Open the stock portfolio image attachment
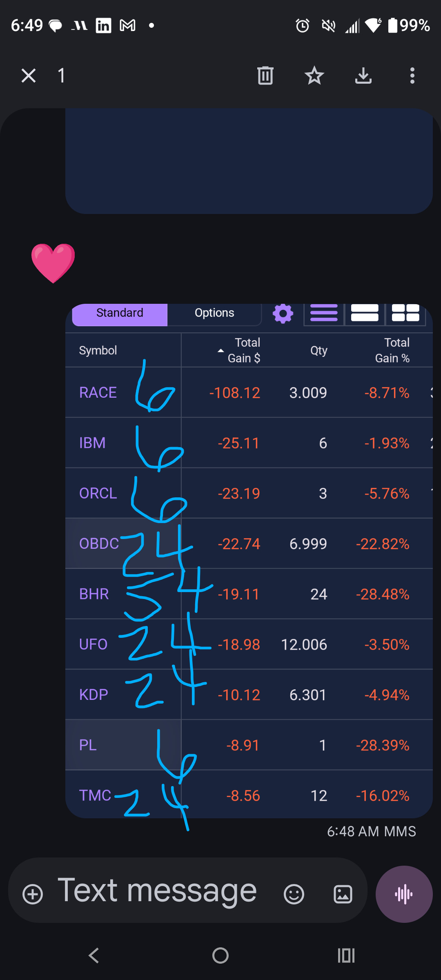Image resolution: width=441 pixels, height=980 pixels. [x=249, y=561]
